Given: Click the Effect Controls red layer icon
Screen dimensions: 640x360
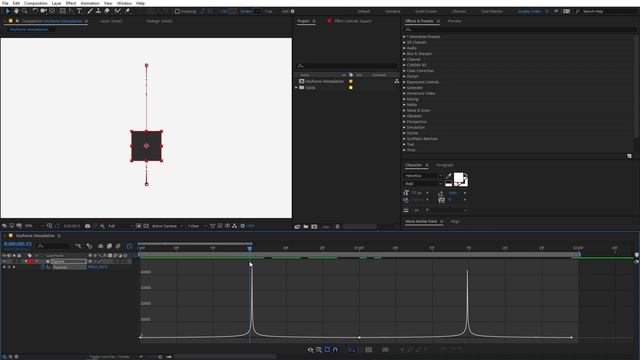Looking at the screenshot, I should click(x=329, y=20).
